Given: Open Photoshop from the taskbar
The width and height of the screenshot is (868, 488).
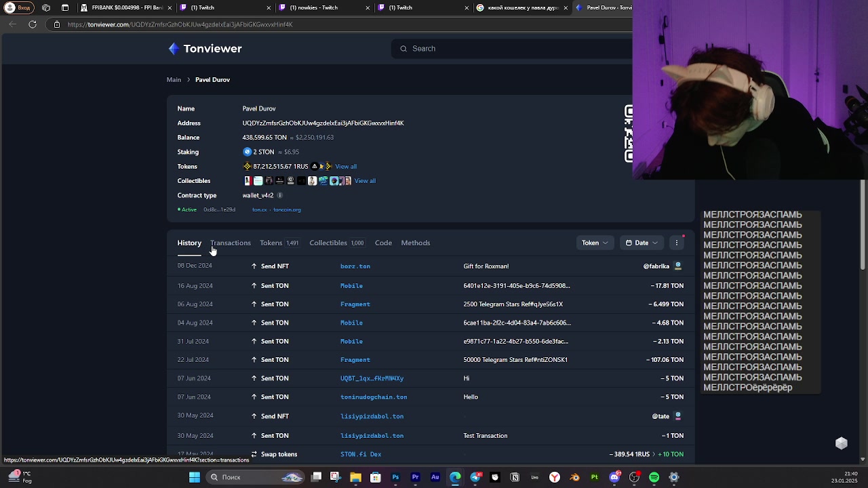Looking at the screenshot, I should tap(395, 477).
